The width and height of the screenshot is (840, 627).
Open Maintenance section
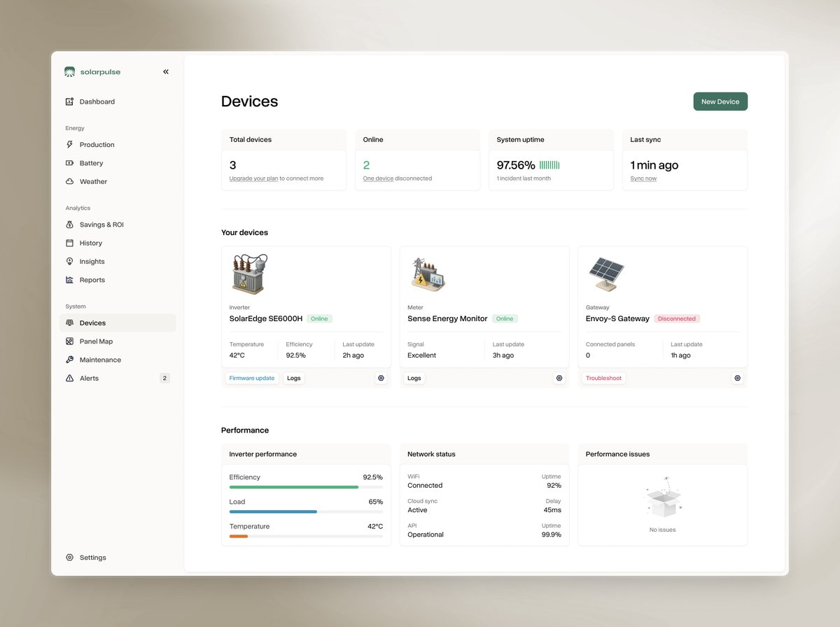tap(118, 360)
